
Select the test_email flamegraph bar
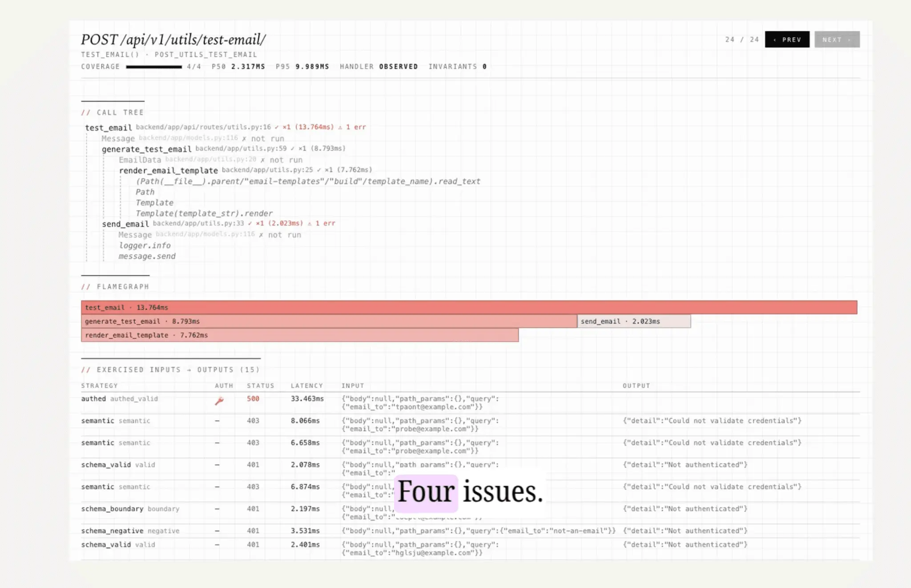click(x=469, y=307)
